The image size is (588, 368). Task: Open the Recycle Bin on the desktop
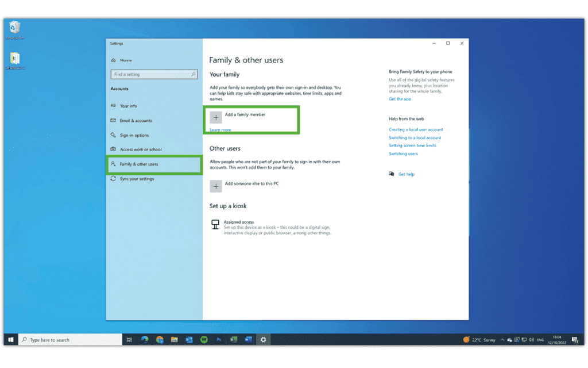(14, 28)
